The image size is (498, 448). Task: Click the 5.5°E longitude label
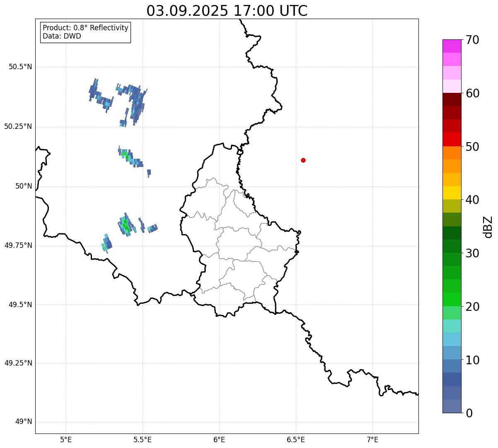(x=143, y=439)
